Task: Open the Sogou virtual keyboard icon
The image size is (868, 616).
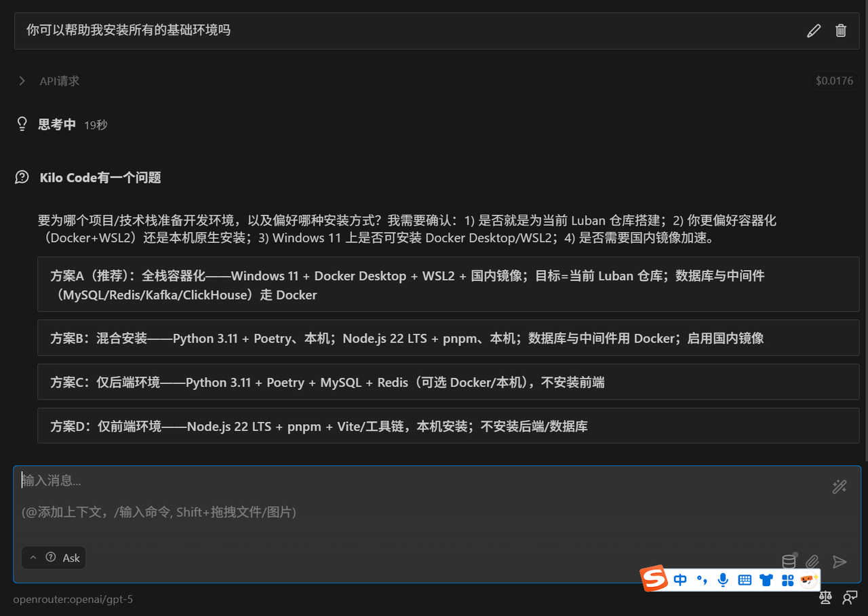Action: [x=744, y=580]
